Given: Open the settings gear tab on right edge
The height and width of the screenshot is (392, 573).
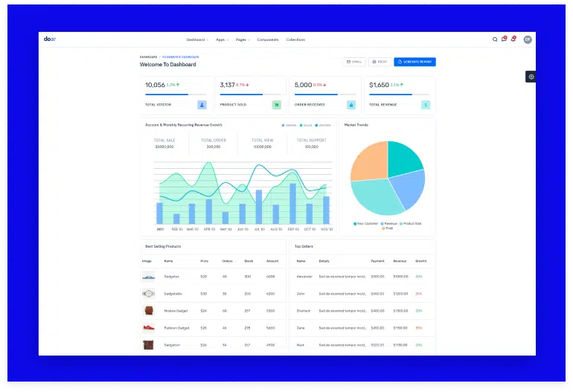Looking at the screenshot, I should click(x=531, y=77).
